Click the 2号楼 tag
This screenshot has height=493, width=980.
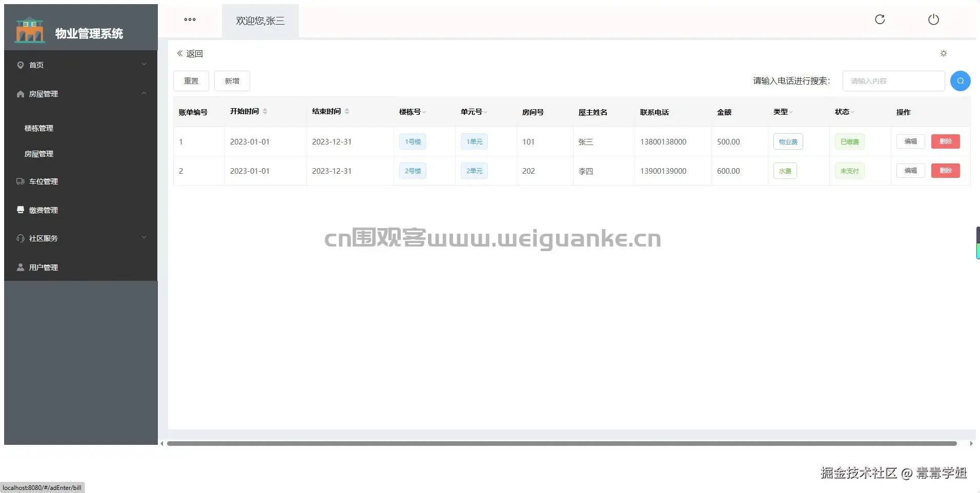pyautogui.click(x=413, y=171)
